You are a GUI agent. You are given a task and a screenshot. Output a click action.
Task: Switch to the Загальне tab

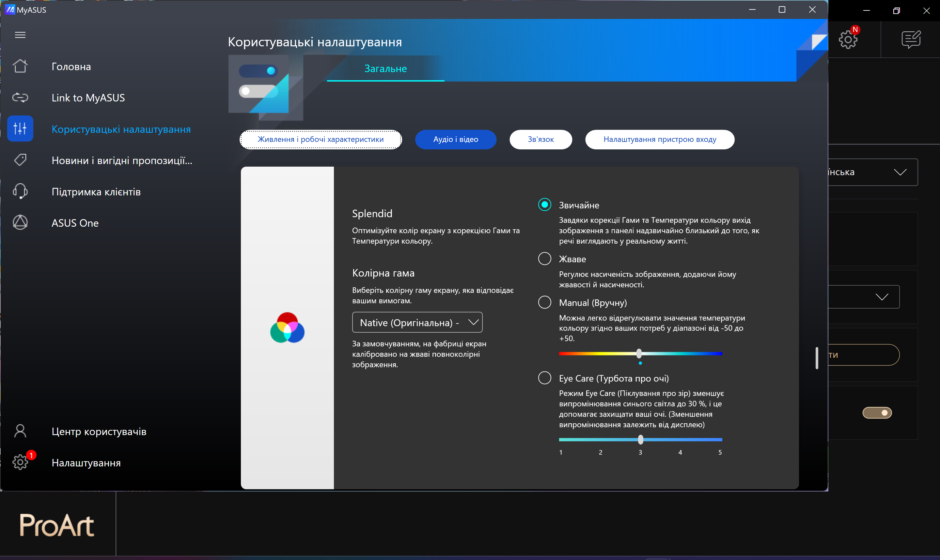tap(385, 69)
